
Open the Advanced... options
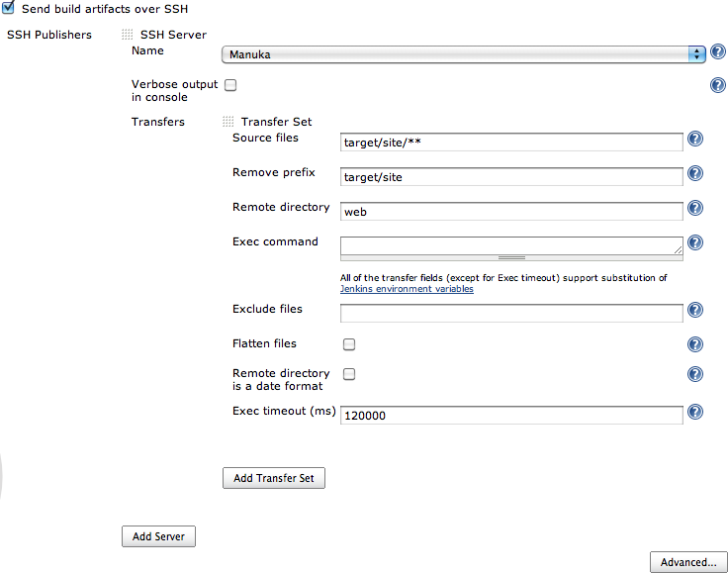coord(688,562)
